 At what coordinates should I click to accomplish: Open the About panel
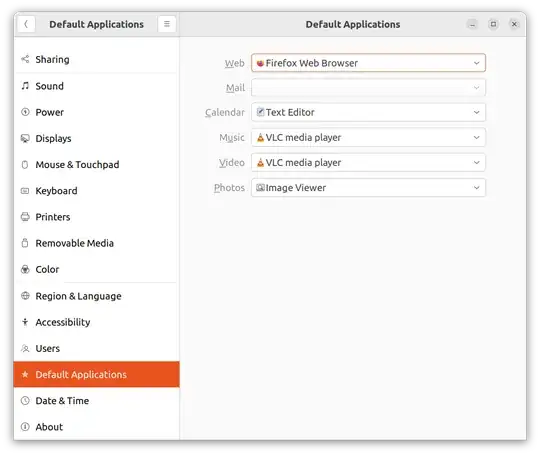coord(96,427)
